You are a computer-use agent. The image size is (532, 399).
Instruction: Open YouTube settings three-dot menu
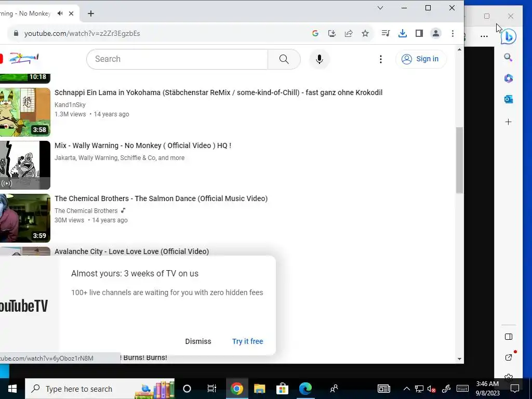point(381,59)
